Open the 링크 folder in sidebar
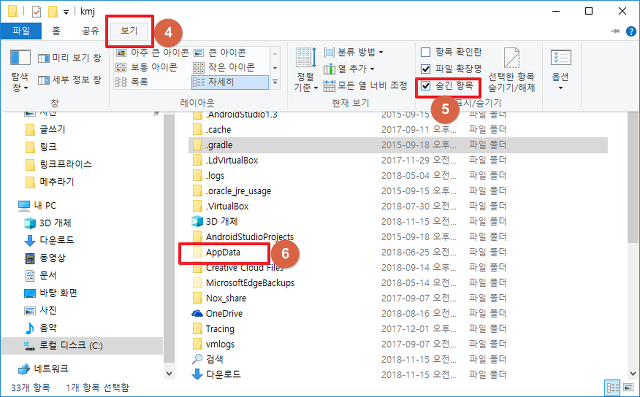Screen dimensions: 640x397 pos(41,147)
